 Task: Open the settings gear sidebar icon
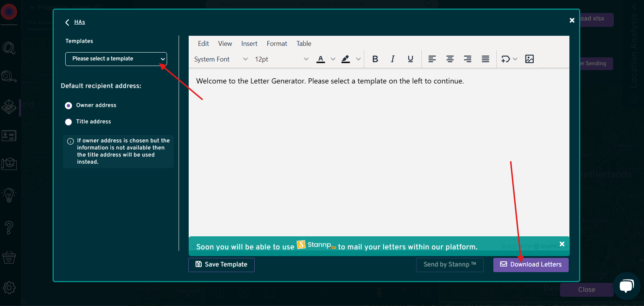tap(9, 287)
